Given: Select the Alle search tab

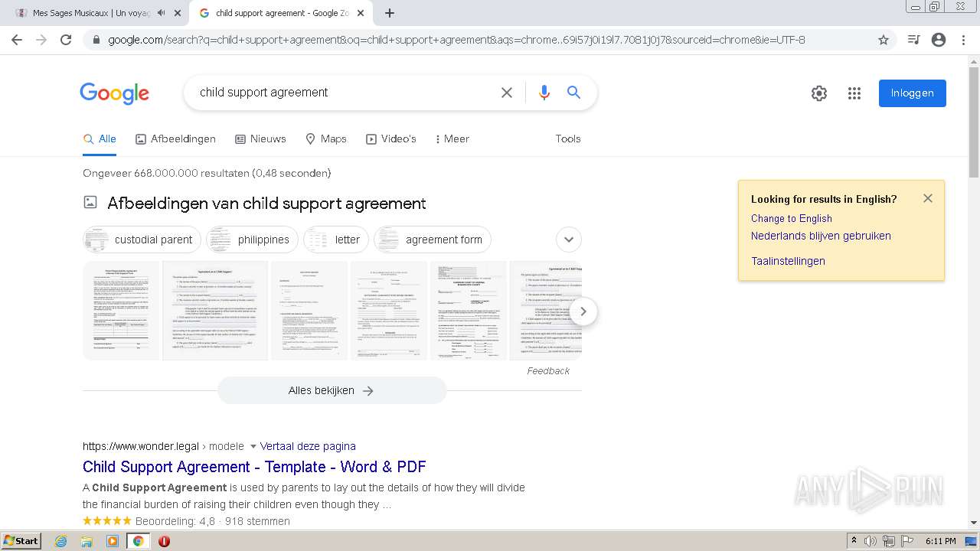Looking at the screenshot, I should pos(100,139).
